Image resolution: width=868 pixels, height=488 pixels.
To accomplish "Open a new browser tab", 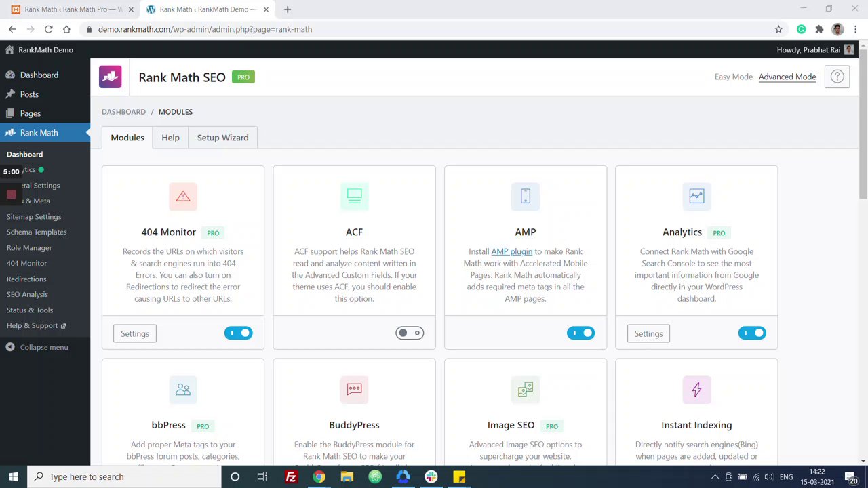I will (x=288, y=9).
